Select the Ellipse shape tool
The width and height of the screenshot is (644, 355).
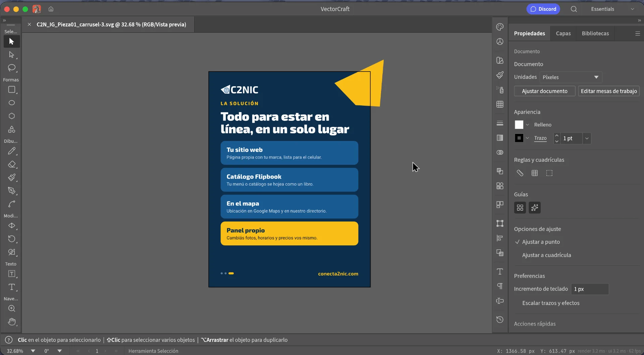tap(12, 103)
